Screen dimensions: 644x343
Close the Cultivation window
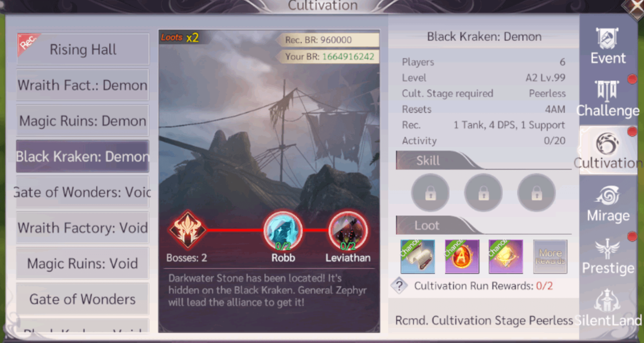tap(635, 8)
